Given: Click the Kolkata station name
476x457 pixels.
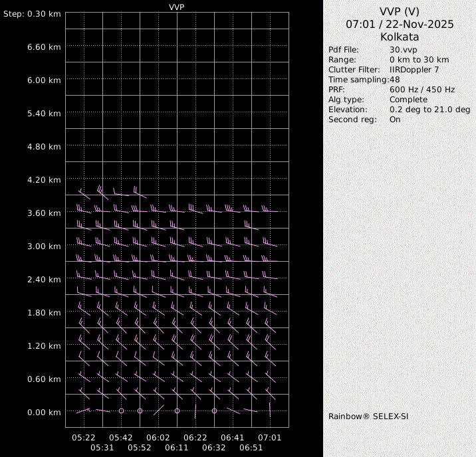Looking at the screenshot, I should coord(400,37).
